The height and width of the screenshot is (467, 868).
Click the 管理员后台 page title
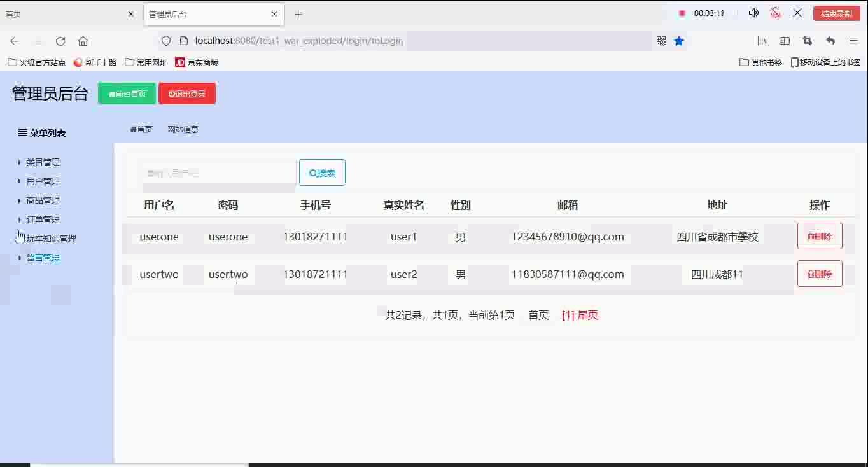50,94
